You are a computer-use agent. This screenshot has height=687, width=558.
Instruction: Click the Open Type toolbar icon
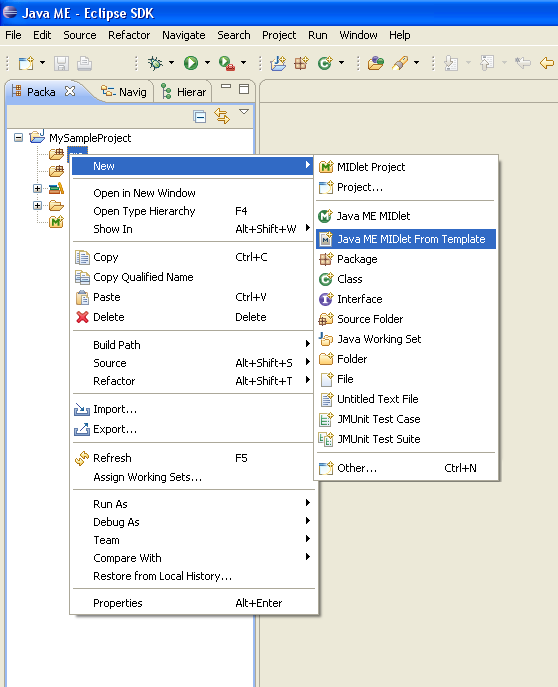[375, 64]
